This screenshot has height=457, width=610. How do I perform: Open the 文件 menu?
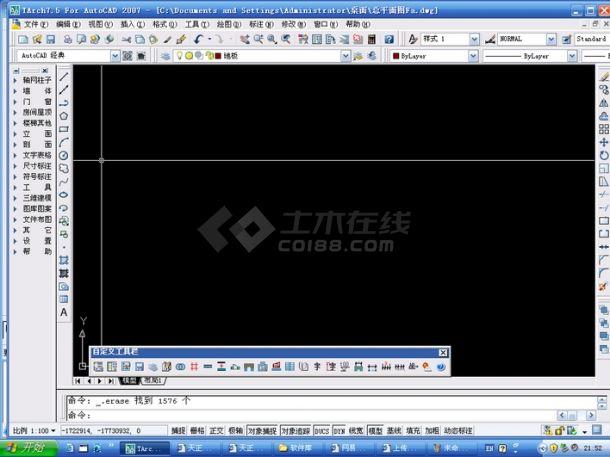click(36, 24)
